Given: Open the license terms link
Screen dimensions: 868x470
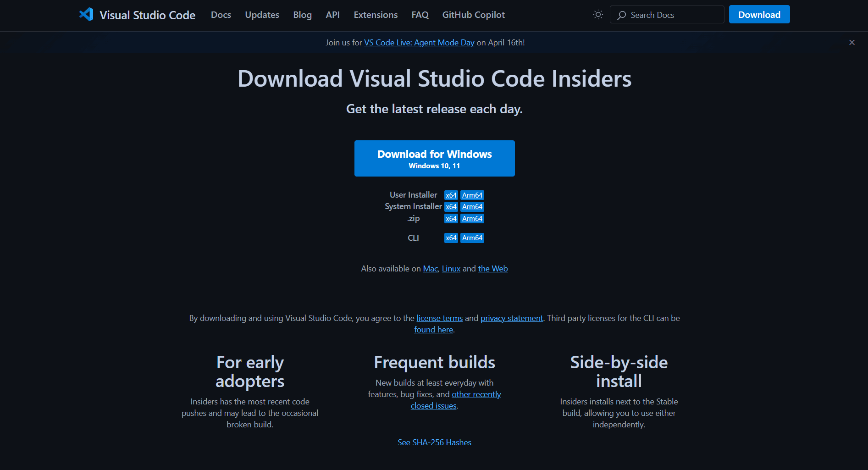Looking at the screenshot, I should tap(440, 318).
